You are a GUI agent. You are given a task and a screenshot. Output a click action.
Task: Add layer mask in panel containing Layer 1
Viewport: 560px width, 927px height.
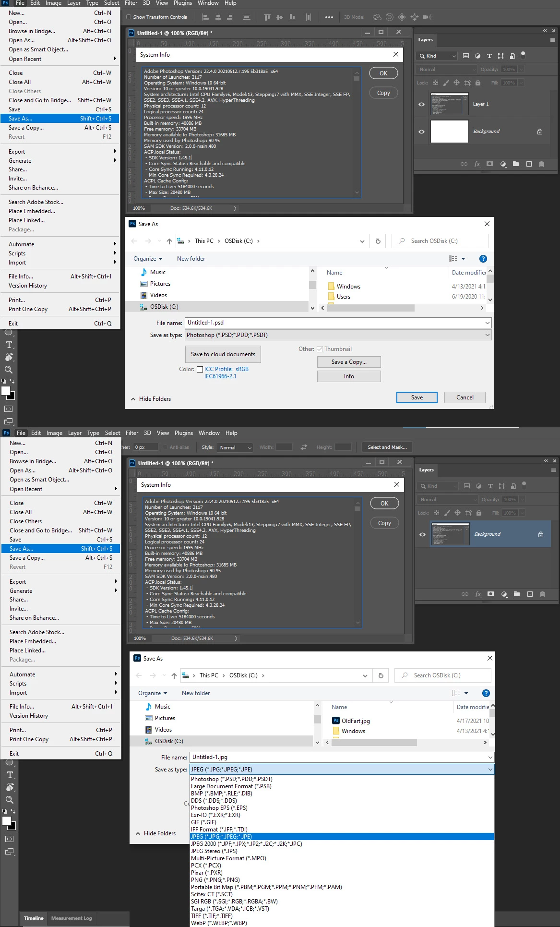(x=489, y=164)
